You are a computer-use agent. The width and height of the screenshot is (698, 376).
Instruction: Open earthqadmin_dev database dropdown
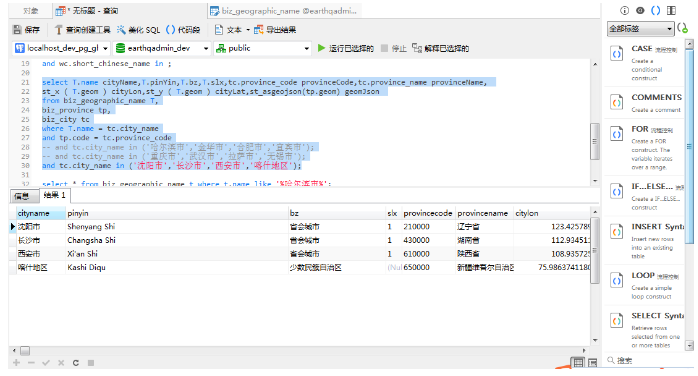(x=162, y=48)
